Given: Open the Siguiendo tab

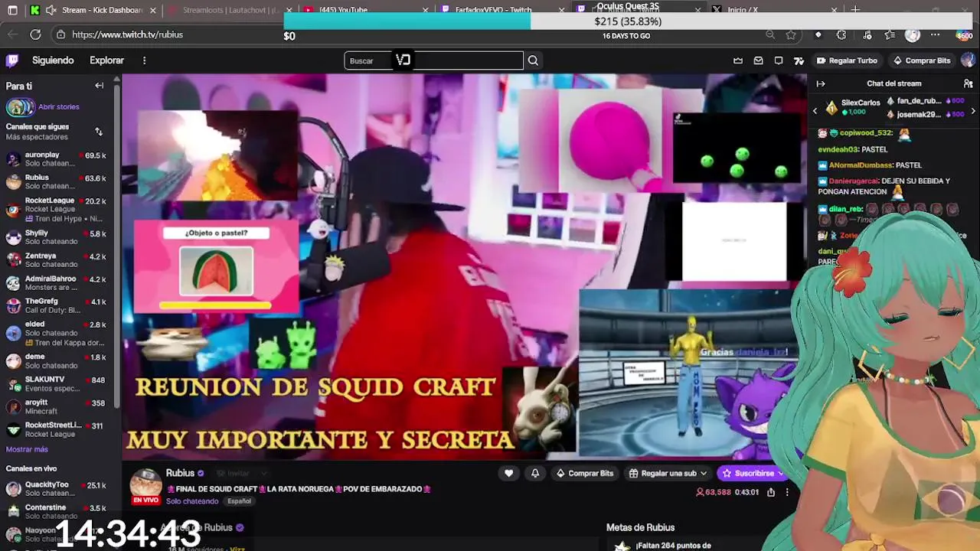Looking at the screenshot, I should [x=53, y=60].
